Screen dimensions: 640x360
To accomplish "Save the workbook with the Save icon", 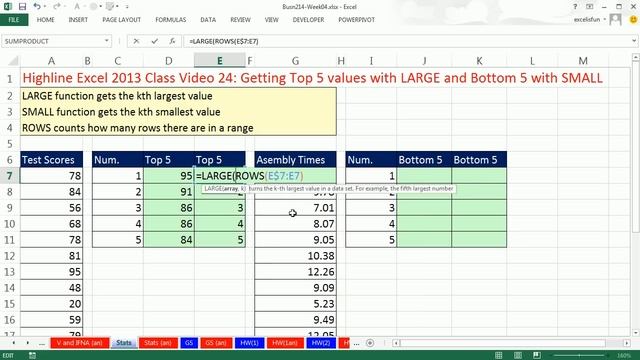I will click(x=22, y=7).
